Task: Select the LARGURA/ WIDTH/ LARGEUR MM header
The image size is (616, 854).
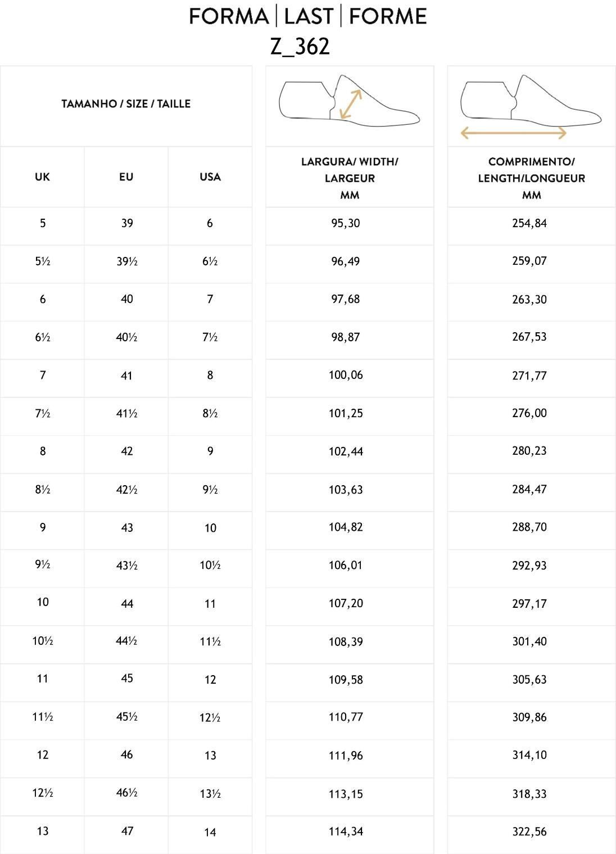Action: click(350, 178)
